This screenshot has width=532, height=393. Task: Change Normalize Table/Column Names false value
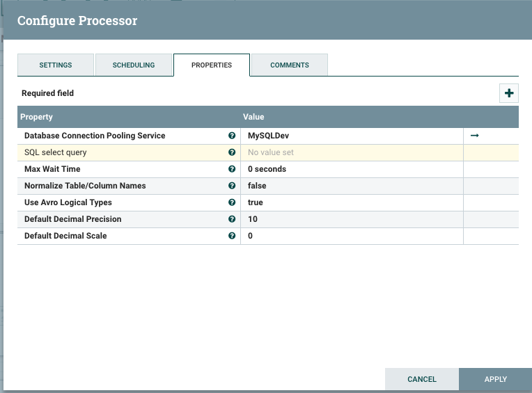352,186
